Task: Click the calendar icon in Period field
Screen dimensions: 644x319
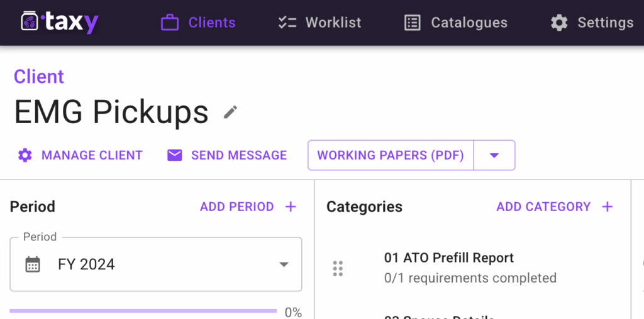Action: click(33, 264)
